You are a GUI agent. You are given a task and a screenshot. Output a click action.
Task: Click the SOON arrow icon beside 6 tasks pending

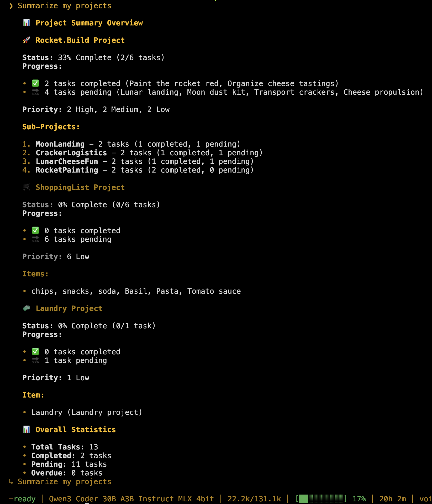pyautogui.click(x=35, y=239)
